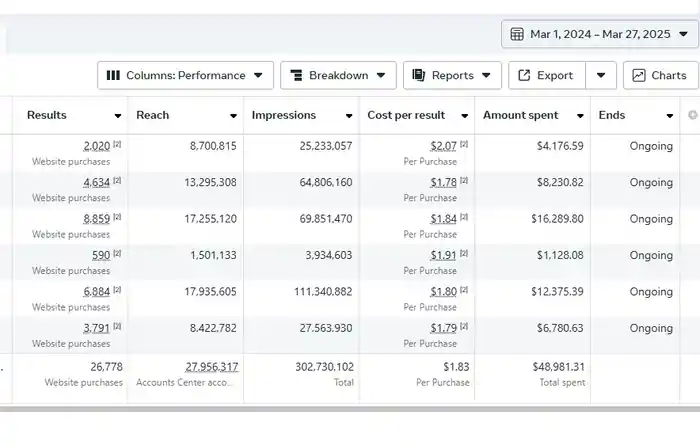Open the Breakdown dropdown
700x445 pixels.
338,75
